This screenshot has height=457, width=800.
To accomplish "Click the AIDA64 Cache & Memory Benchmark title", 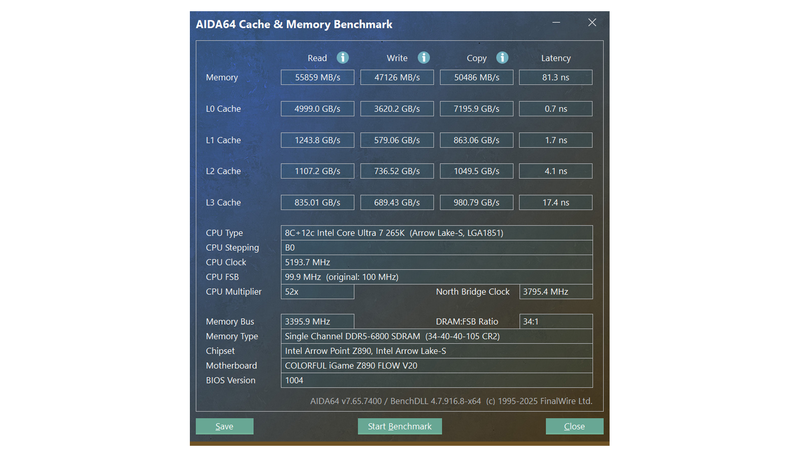I will (x=294, y=24).
